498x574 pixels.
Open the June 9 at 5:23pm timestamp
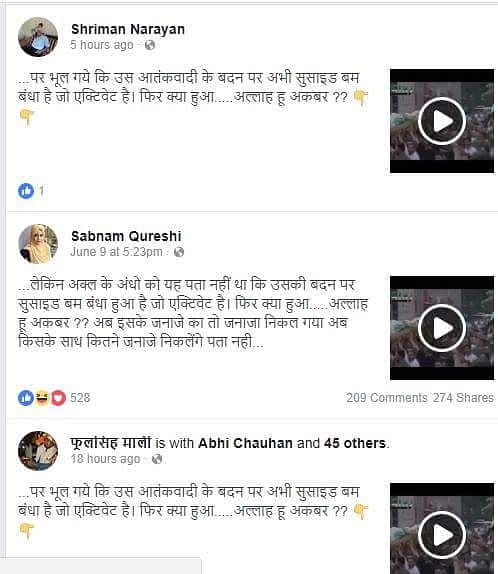[x=116, y=252]
